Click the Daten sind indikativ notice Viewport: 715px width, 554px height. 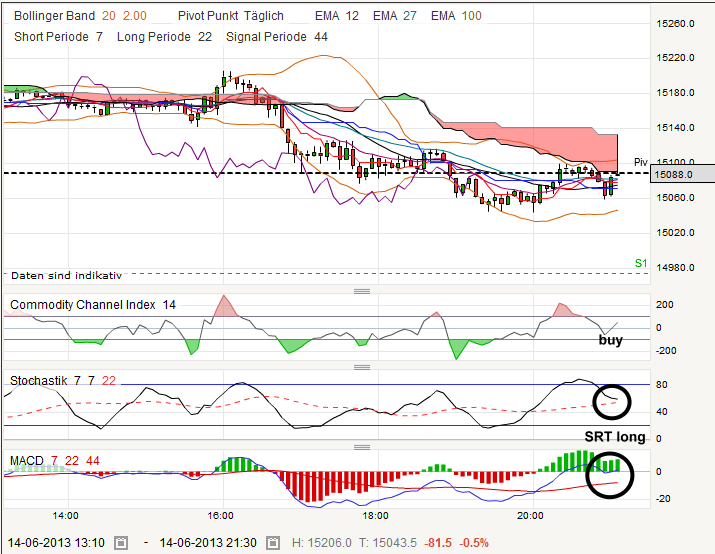pyautogui.click(x=67, y=275)
